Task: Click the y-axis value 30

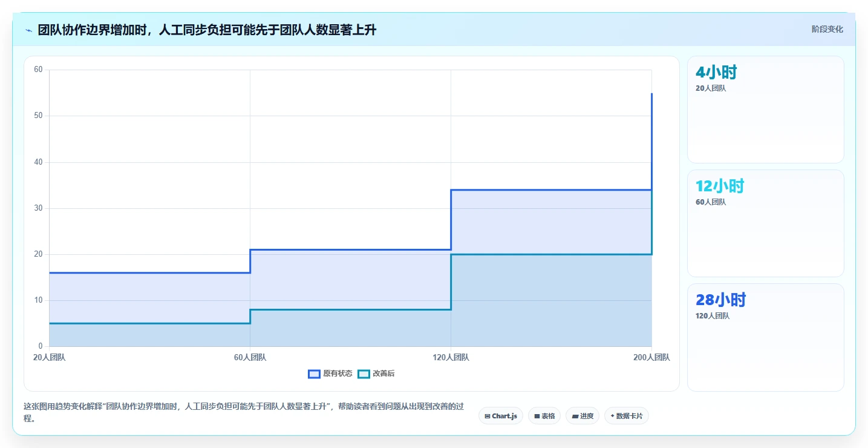Action: pyautogui.click(x=38, y=208)
